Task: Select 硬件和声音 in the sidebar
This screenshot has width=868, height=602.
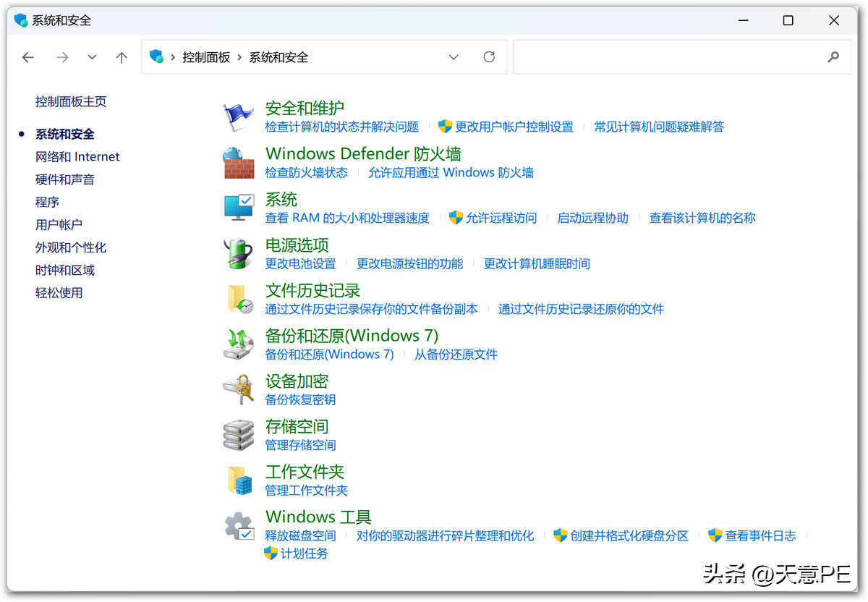Action: [65, 179]
